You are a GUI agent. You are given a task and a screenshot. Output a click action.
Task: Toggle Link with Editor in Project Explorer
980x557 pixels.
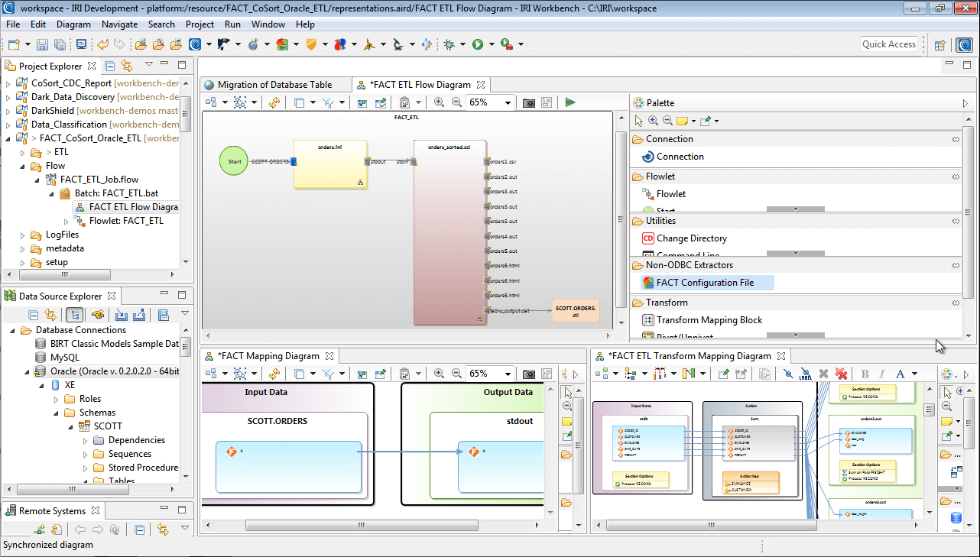127,66
